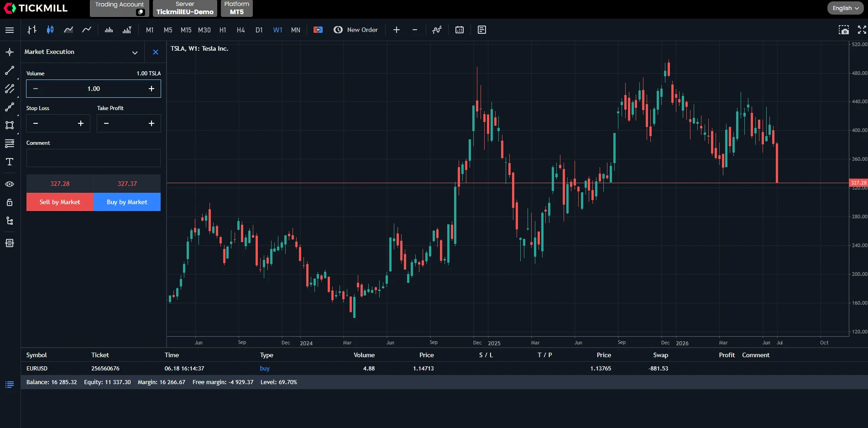This screenshot has width=868, height=428.
Task: Select the crosshair cursor tool
Action: 10,52
